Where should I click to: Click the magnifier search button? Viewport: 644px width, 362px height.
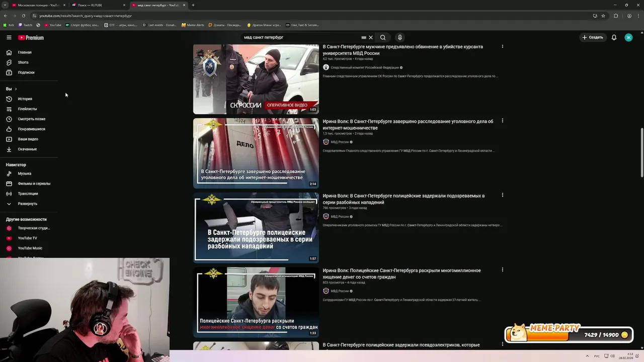[x=383, y=38]
